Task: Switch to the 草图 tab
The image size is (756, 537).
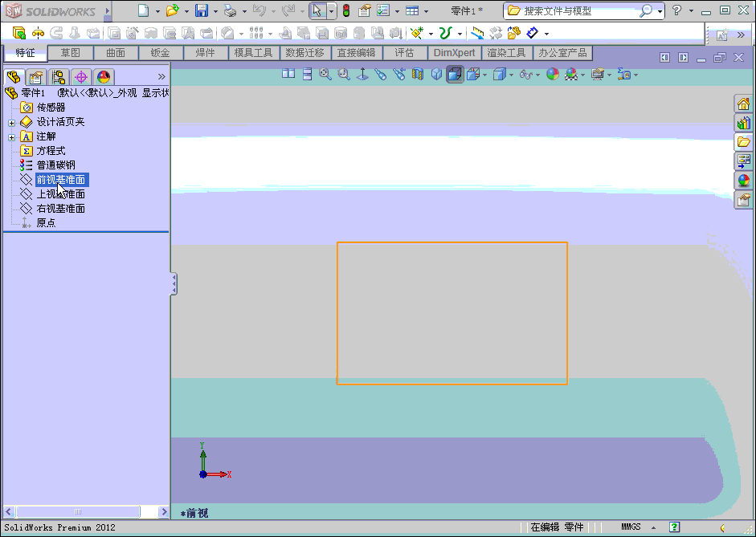Action: coord(71,53)
